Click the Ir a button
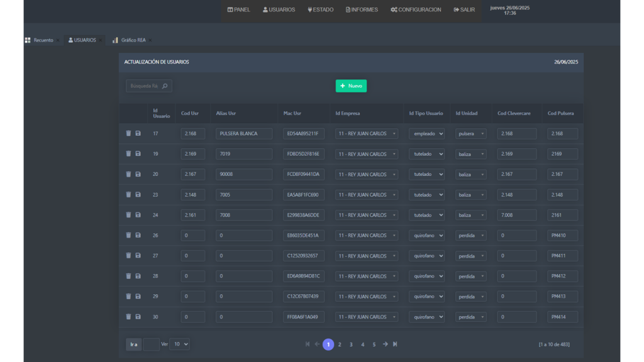644x362 pixels. click(x=134, y=344)
